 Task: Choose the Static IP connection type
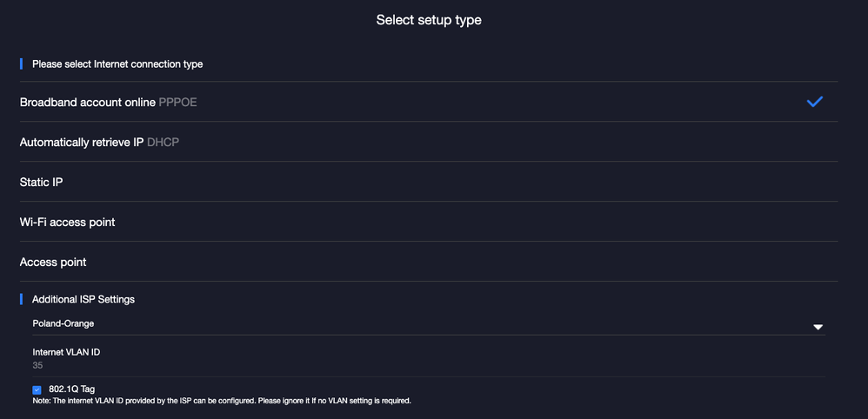tap(42, 183)
